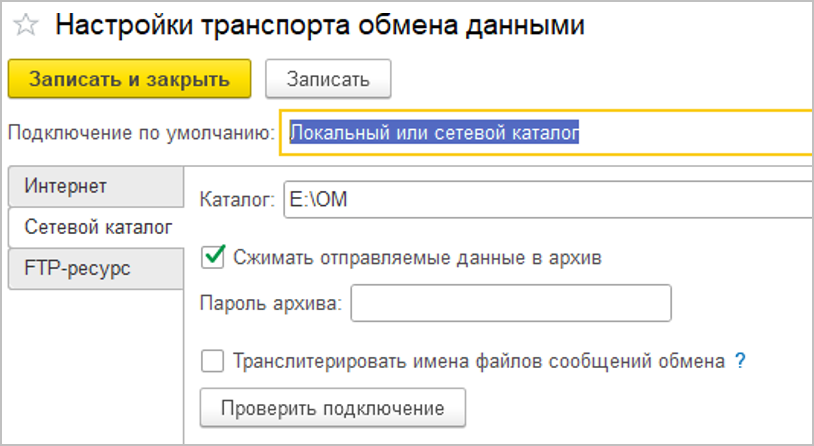Image resolution: width=814 pixels, height=446 pixels.
Task: Click the 'Каталог:' field label
Action: click(237, 200)
